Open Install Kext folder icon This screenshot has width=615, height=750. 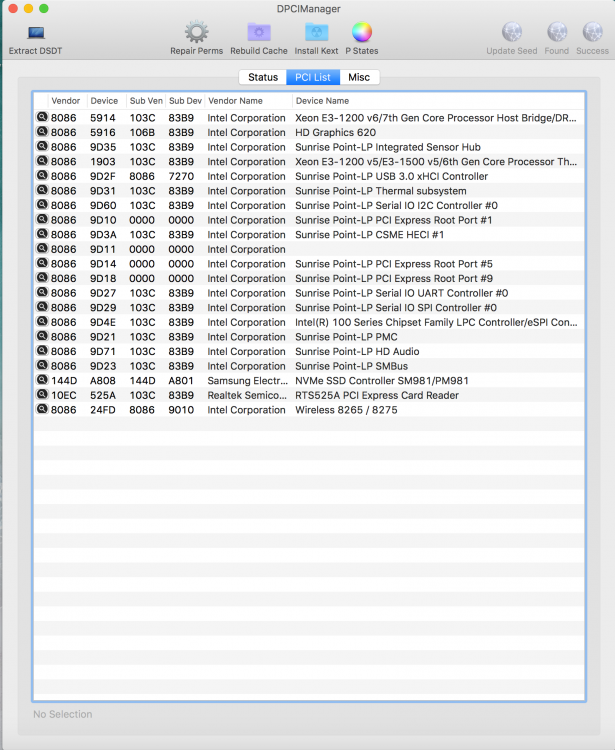[x=316, y=32]
